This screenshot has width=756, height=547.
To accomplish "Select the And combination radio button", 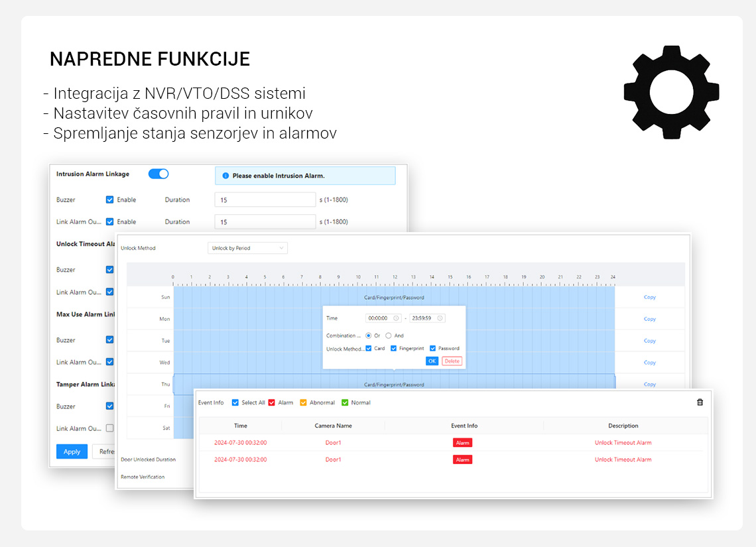I will 389,335.
